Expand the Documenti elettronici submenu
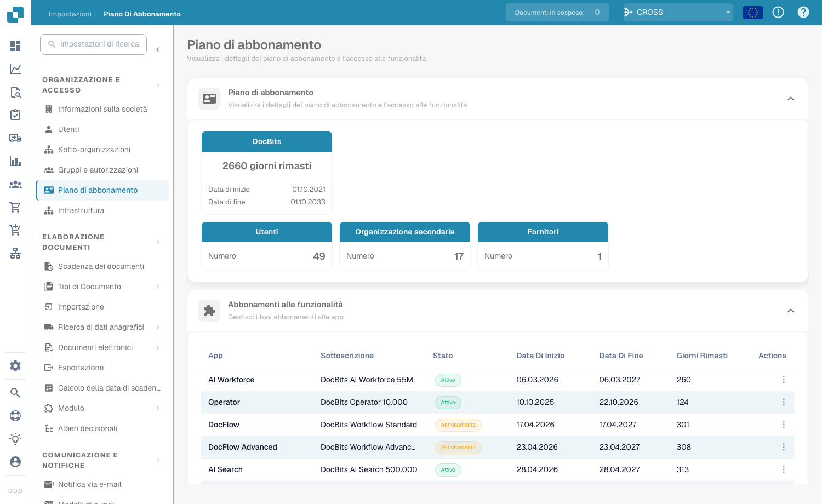The width and height of the screenshot is (822, 504). tap(158, 347)
